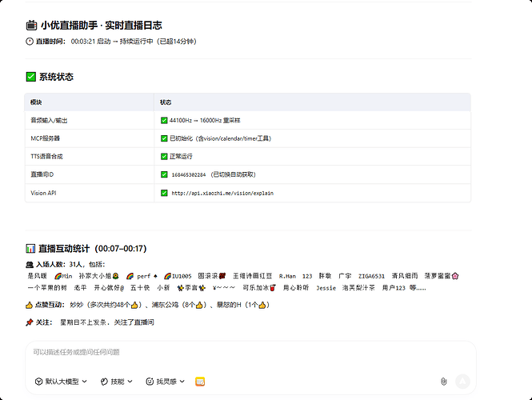Viewport: 532px width, 400px height.
Task: Click the clock icon next to 直播时间
Action: click(30, 41)
